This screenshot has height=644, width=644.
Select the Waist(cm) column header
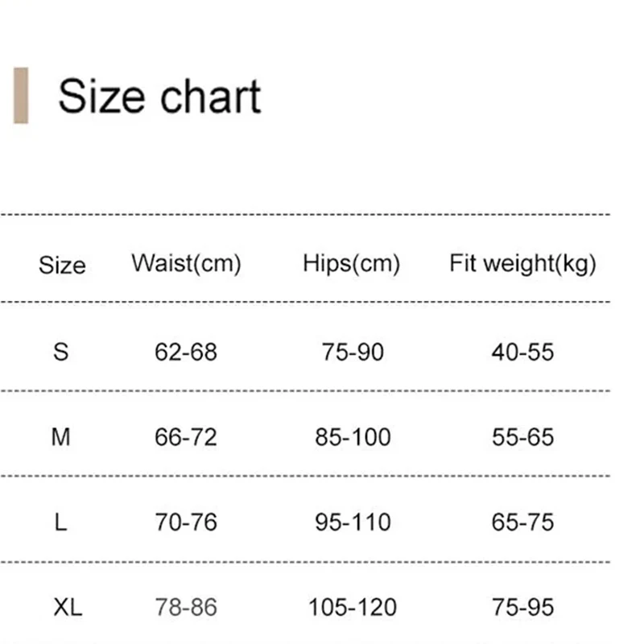(186, 263)
